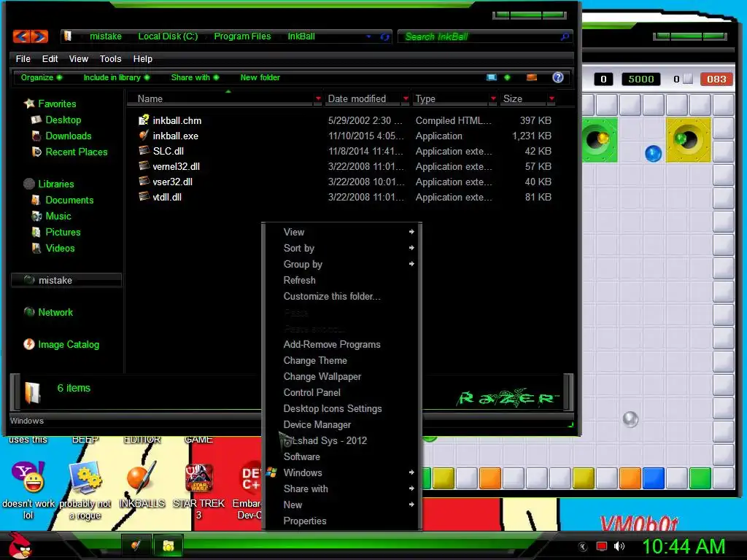Image resolution: width=747 pixels, height=560 pixels.
Task: Select the inkball.exe file icon
Action: pos(144,135)
